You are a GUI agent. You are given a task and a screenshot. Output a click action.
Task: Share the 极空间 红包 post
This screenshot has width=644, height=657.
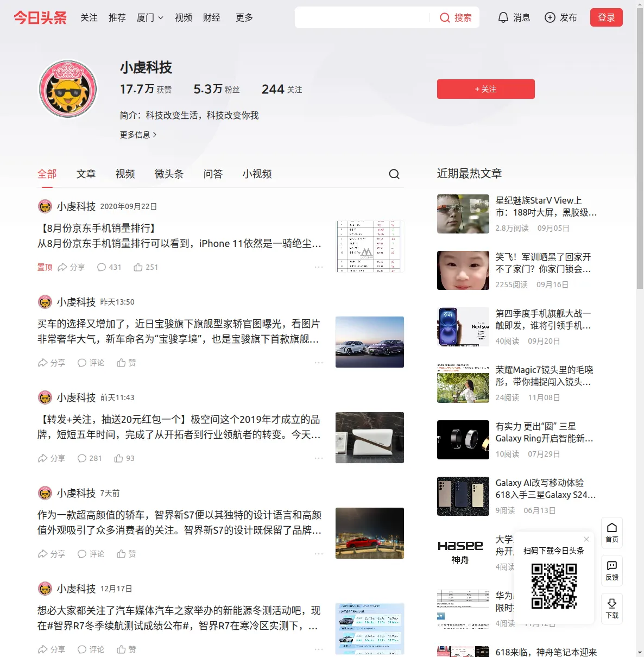52,458
